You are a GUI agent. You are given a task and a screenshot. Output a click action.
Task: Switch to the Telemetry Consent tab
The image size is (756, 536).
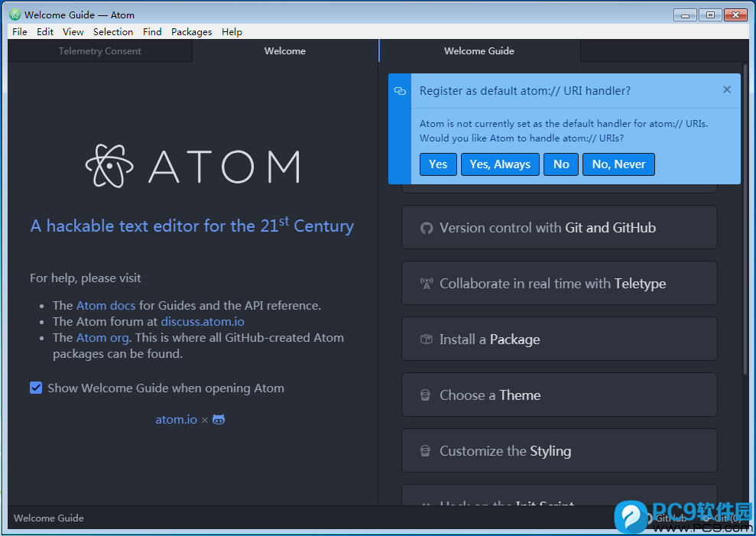pos(100,50)
